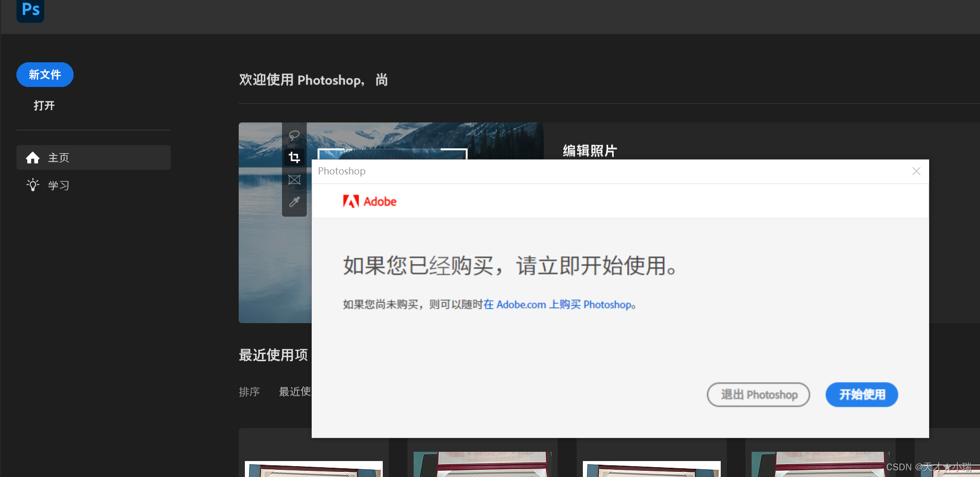The image size is (980, 477).
Task: Click the Ps Photoshop logo icon
Action: click(30, 10)
